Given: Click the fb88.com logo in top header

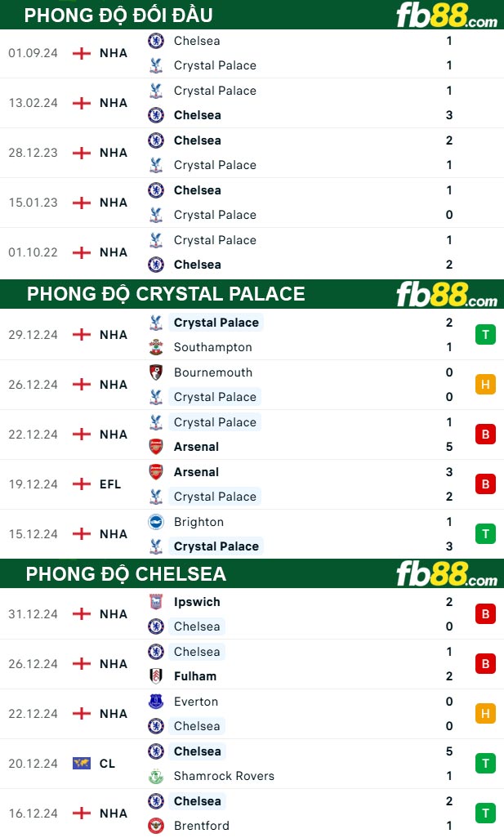Looking at the screenshot, I should (x=447, y=16).
